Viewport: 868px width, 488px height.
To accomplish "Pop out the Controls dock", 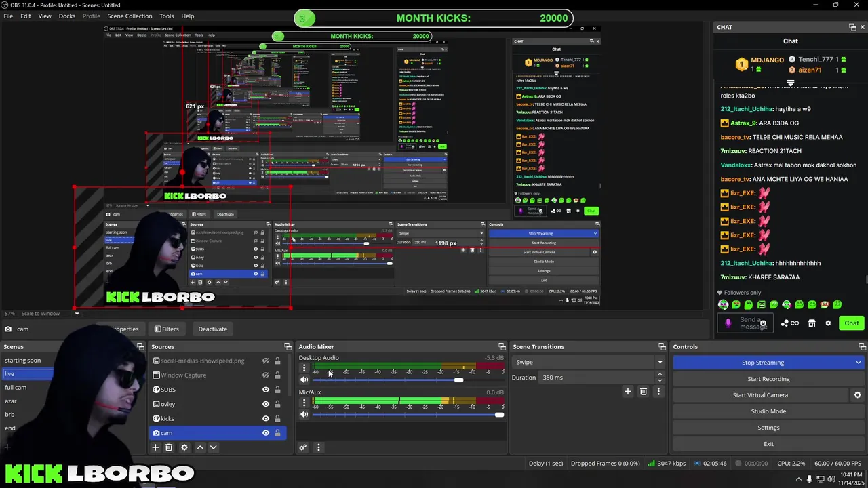I will [x=861, y=346].
